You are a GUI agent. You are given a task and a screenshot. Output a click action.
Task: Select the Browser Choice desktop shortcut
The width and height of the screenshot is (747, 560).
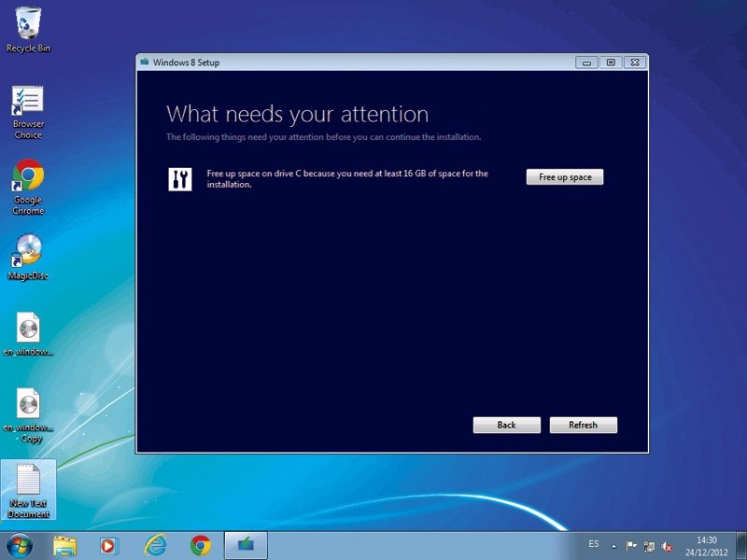(28, 112)
